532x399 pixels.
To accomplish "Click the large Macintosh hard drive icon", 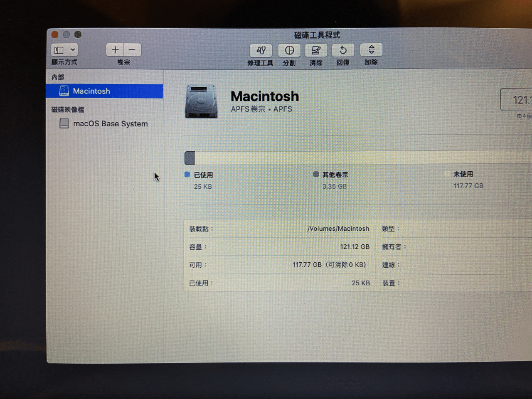I will (201, 102).
